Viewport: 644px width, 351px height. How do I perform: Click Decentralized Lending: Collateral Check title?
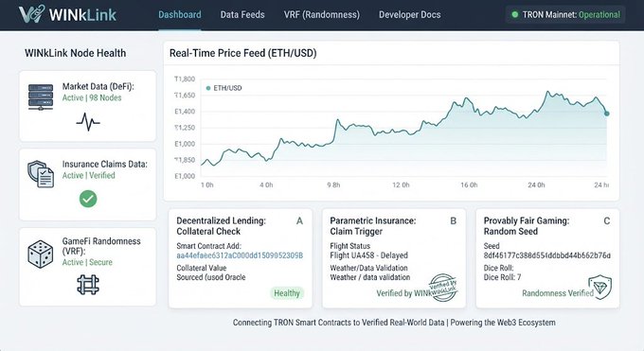221,226
